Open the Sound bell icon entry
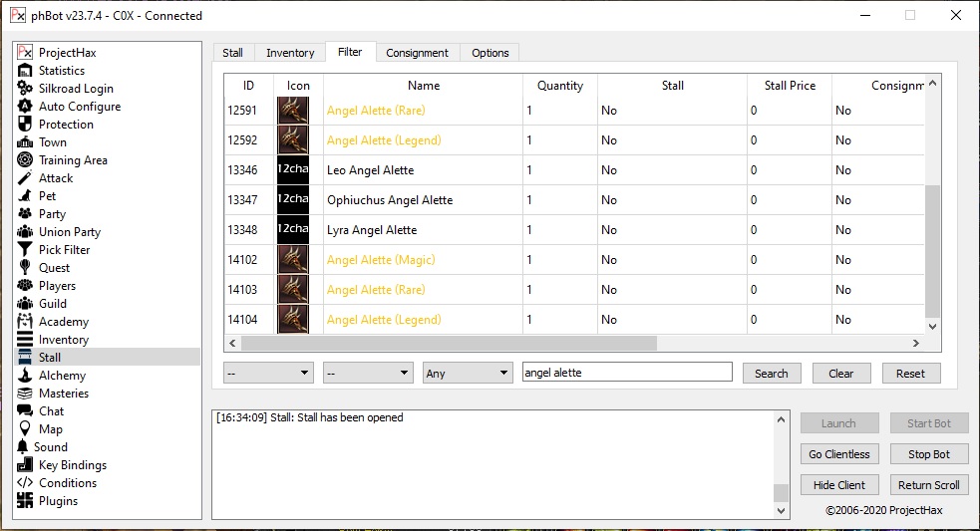 [24, 447]
